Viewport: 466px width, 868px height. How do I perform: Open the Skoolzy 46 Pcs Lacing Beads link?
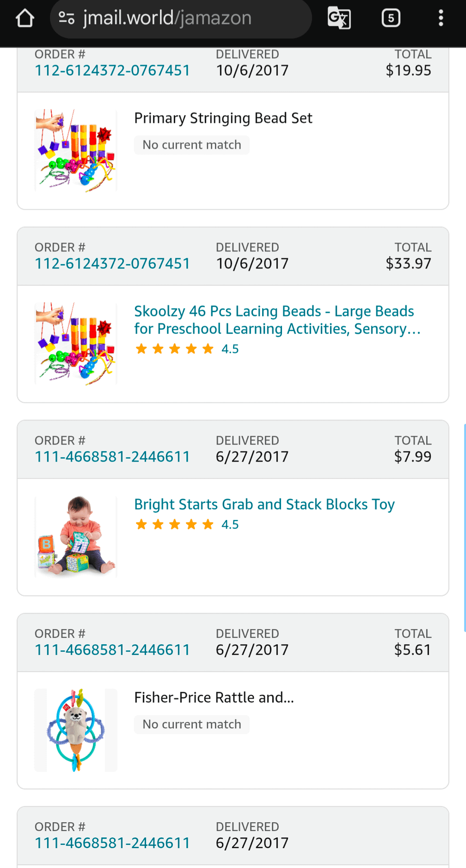pos(277,320)
